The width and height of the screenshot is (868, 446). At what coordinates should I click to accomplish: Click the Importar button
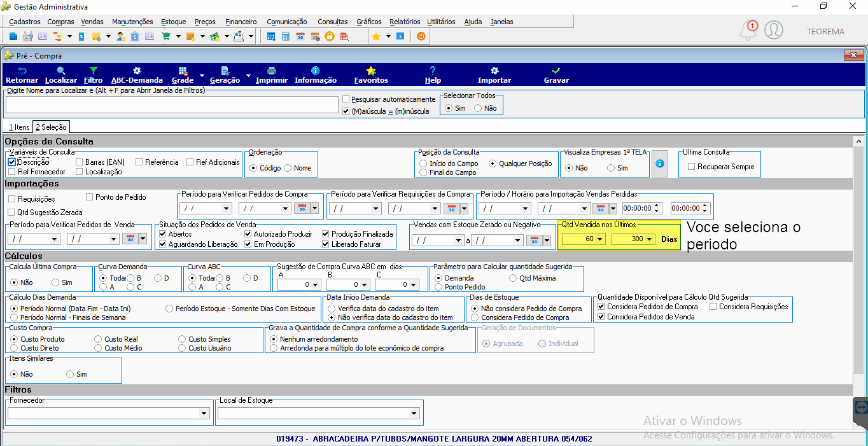[494, 75]
